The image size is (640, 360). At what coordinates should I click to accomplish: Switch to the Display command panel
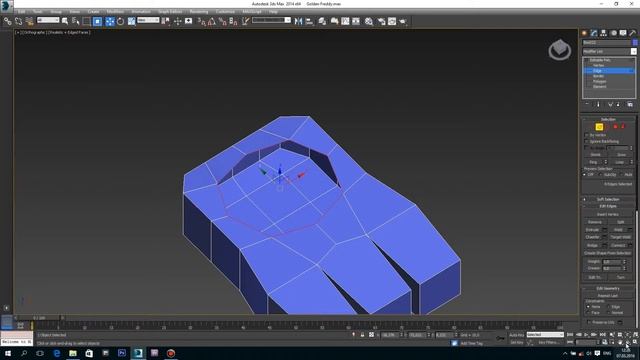(623, 33)
